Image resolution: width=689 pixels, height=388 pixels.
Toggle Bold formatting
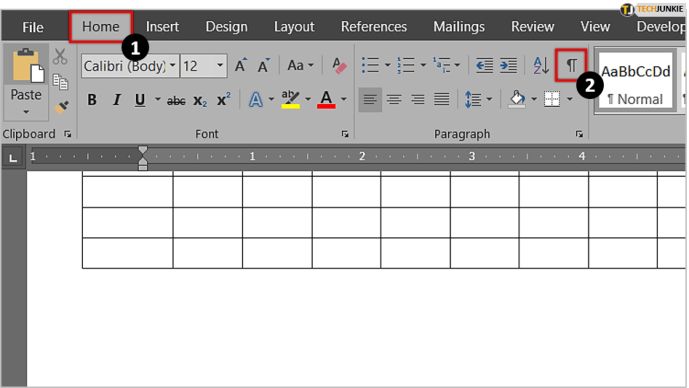click(x=92, y=100)
